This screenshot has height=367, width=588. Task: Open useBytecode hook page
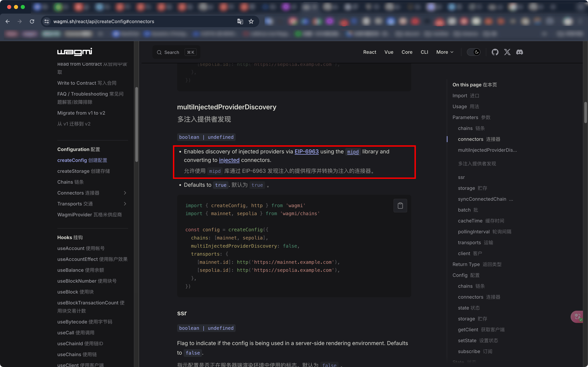pyautogui.click(x=85, y=322)
